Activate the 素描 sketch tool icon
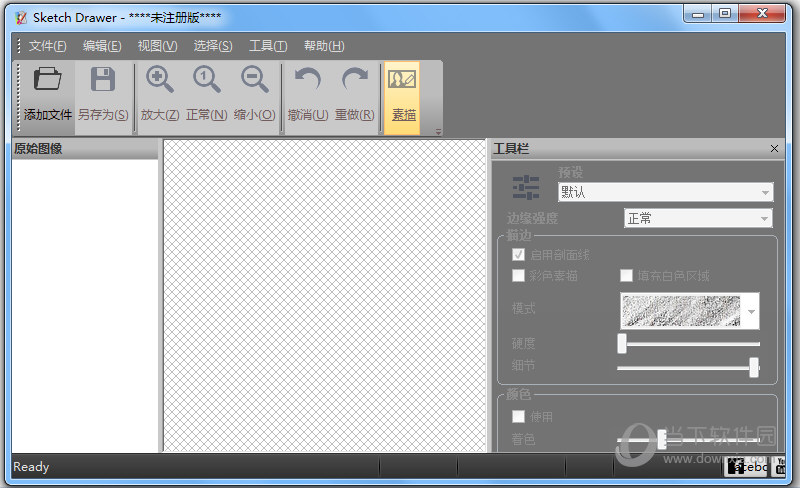The width and height of the screenshot is (800, 488). click(402, 79)
